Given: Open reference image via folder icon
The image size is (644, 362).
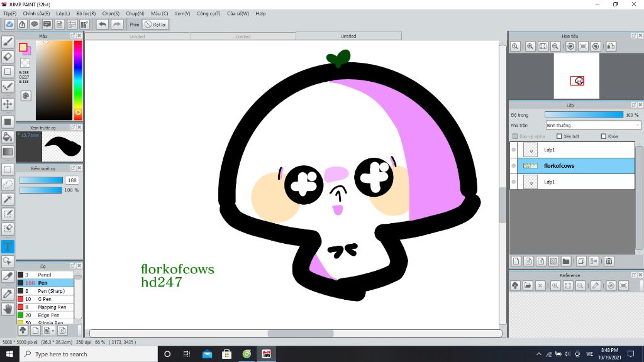Looking at the screenshot, I should pos(528,286).
